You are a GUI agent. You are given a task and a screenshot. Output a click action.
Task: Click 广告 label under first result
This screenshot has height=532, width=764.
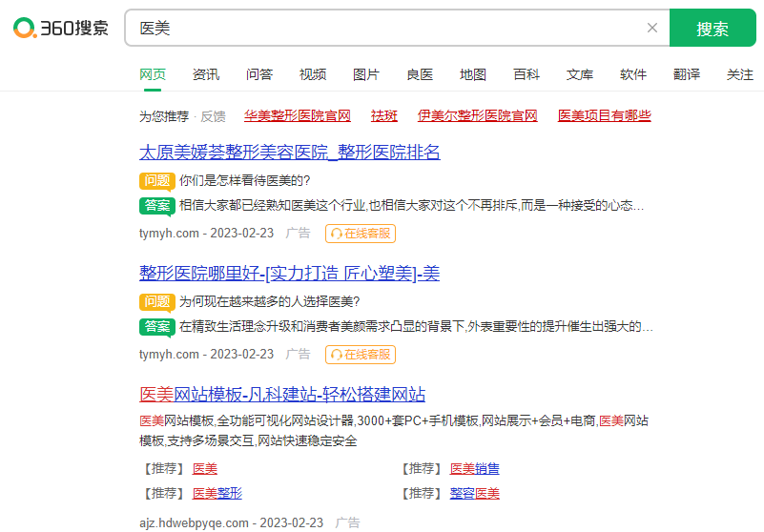coord(299,234)
